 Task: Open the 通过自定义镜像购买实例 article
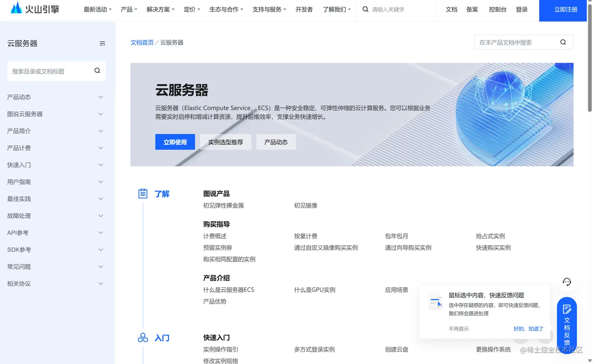click(326, 248)
